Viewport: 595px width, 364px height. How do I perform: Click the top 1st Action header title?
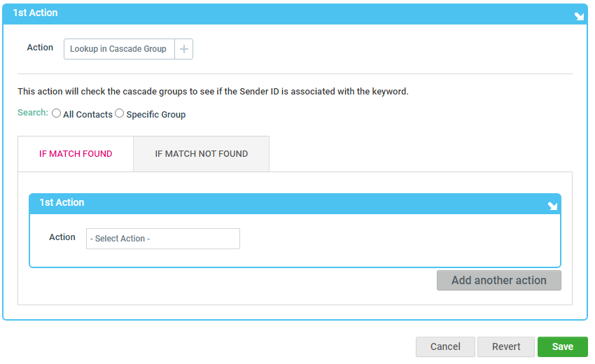click(35, 13)
